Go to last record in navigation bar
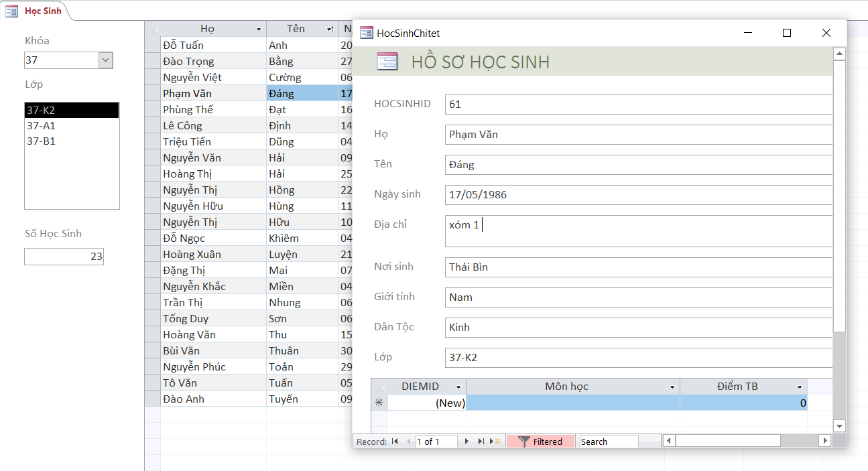This screenshot has height=471, width=868. coord(481,442)
